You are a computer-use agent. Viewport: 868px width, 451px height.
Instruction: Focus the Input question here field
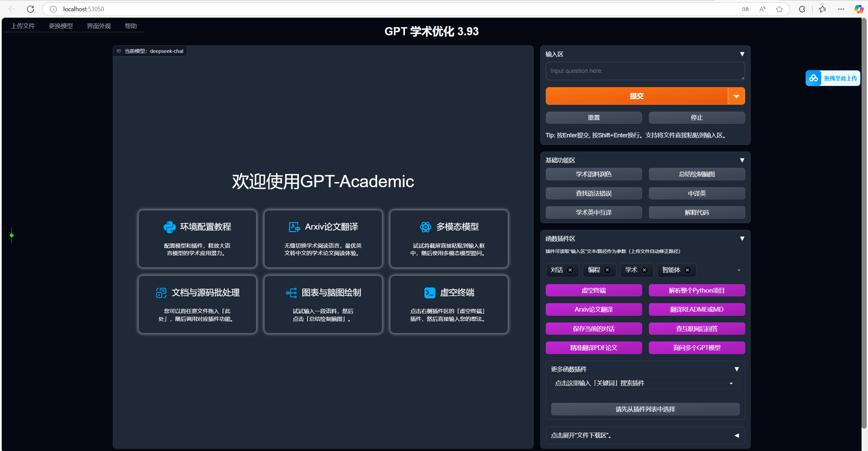click(644, 71)
